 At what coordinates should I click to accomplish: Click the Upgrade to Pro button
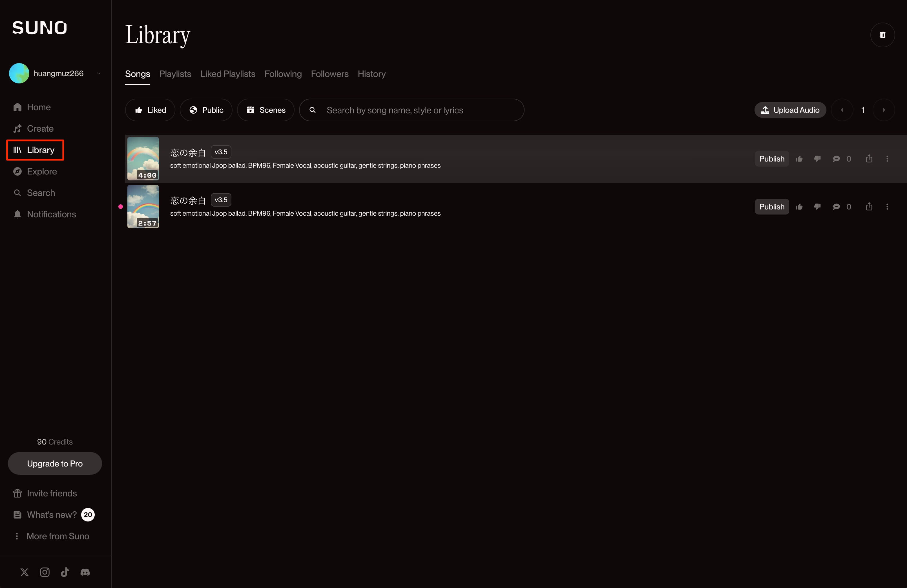click(x=55, y=463)
